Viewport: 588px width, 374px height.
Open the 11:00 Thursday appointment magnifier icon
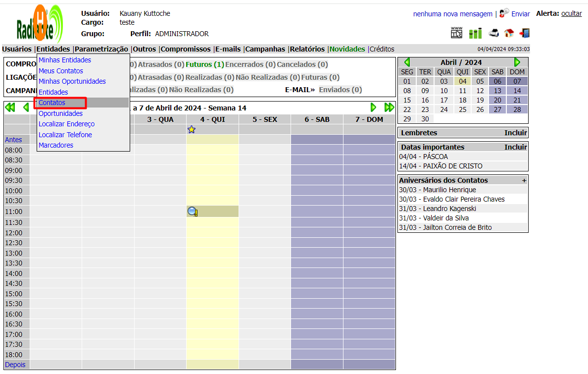click(193, 212)
